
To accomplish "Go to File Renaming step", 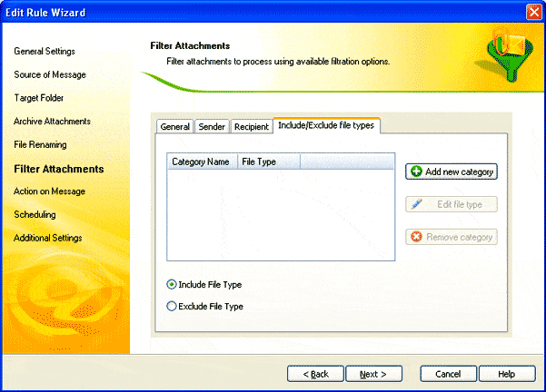I will click(x=40, y=144).
